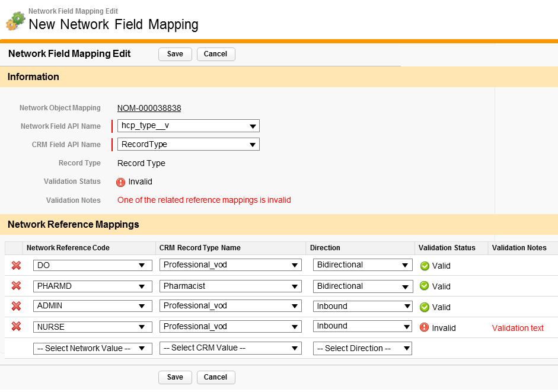
Task: Click the invalid status icon for NURSE row
Action: pos(424,327)
